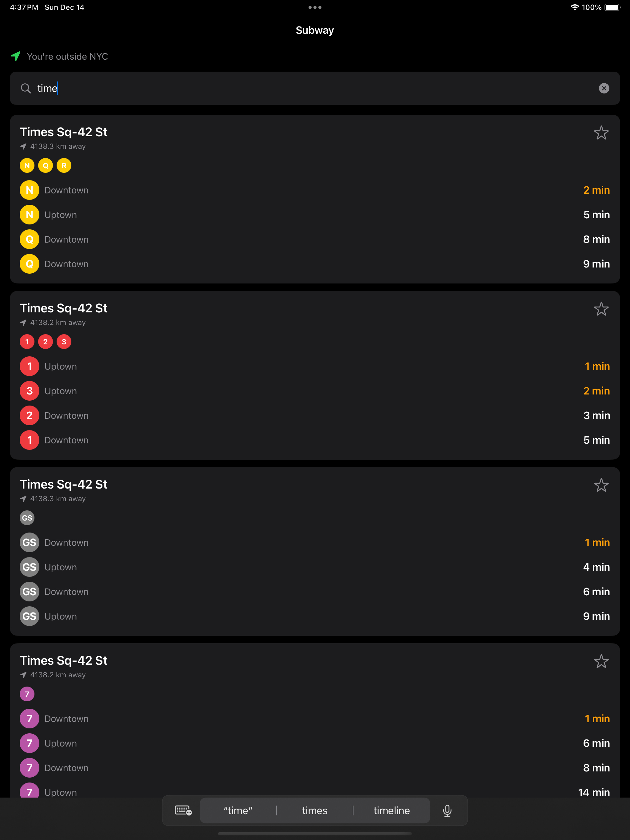Open GS Uptown 4 min arrival row

point(315,567)
